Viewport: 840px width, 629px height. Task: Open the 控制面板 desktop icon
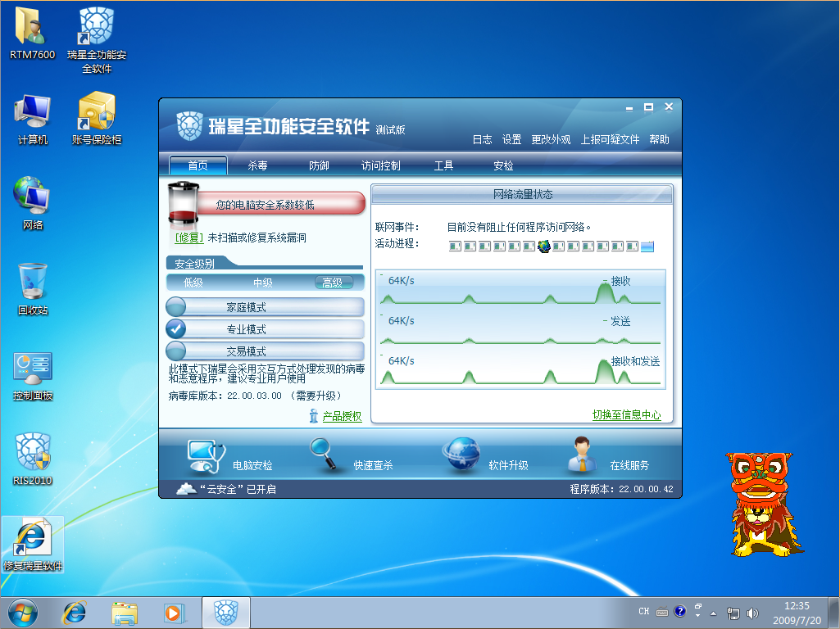coord(33,376)
